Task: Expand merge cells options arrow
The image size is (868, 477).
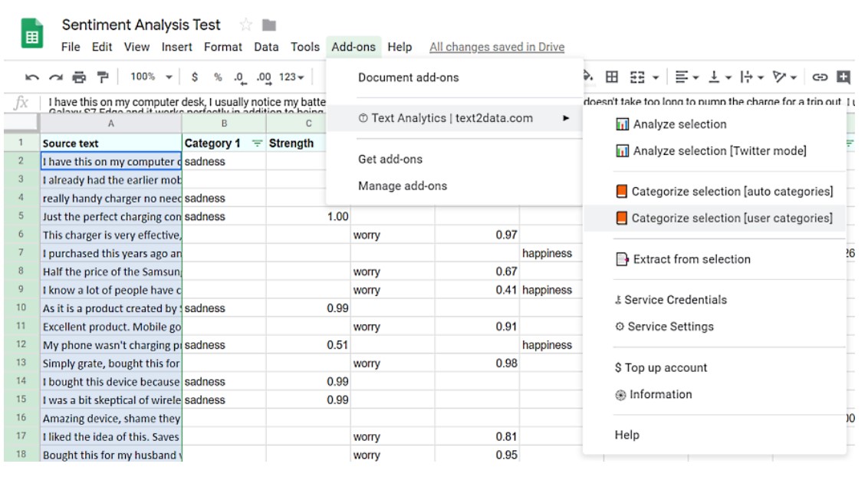Action: pos(656,77)
